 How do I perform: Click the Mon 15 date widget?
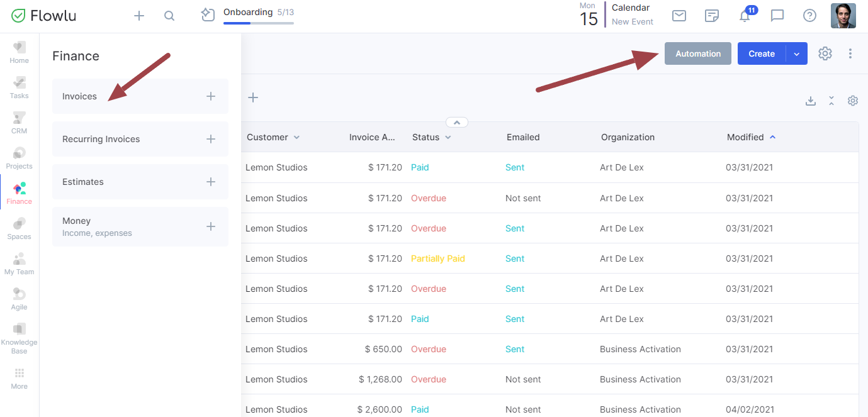click(x=589, y=15)
